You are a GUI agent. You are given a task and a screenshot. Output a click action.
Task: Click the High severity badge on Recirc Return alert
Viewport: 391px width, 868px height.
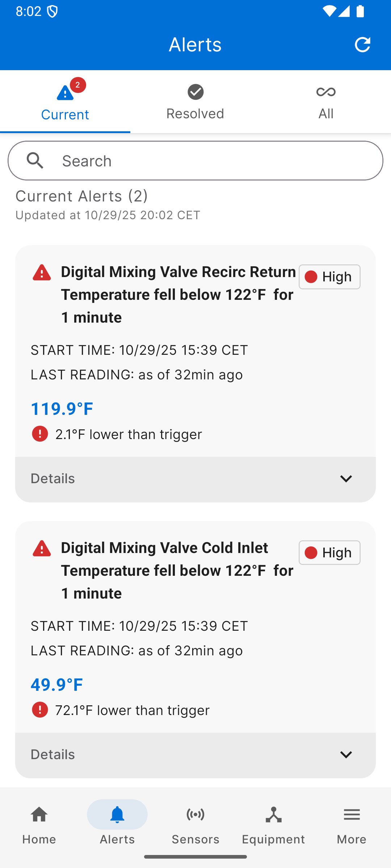329,277
